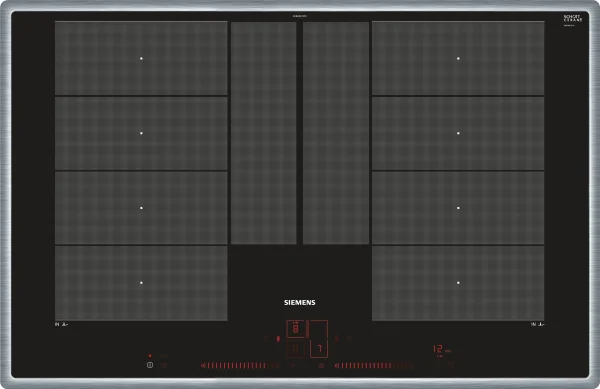Select the zone display showing 7
The height and width of the screenshot is (389, 600).
319,348
